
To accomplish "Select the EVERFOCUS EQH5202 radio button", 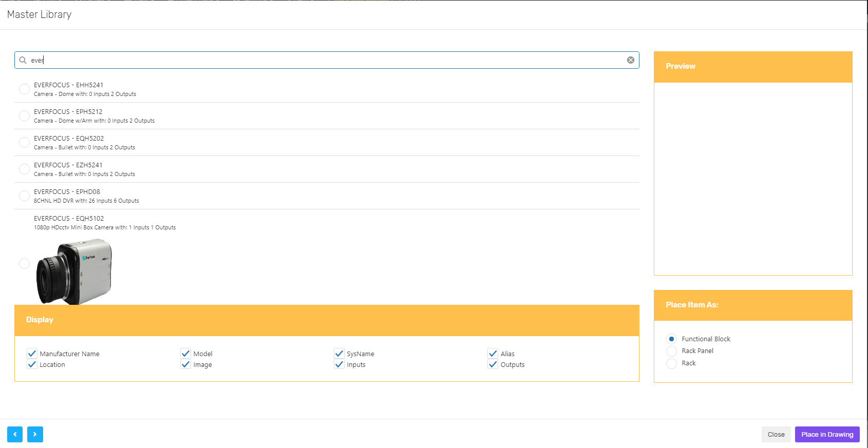I will coord(24,142).
